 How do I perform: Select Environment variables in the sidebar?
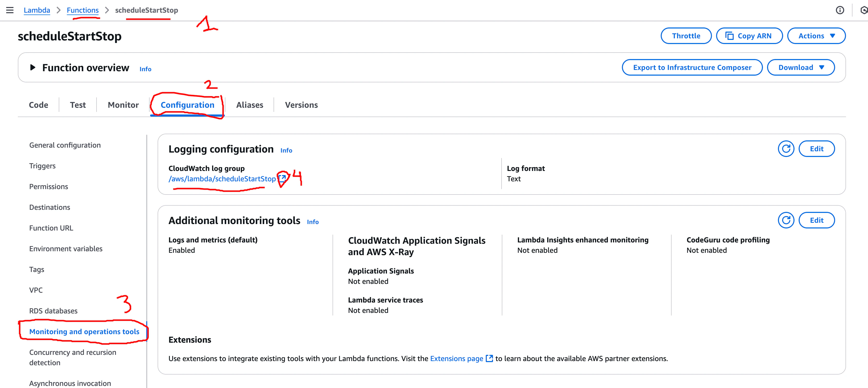(x=66, y=249)
